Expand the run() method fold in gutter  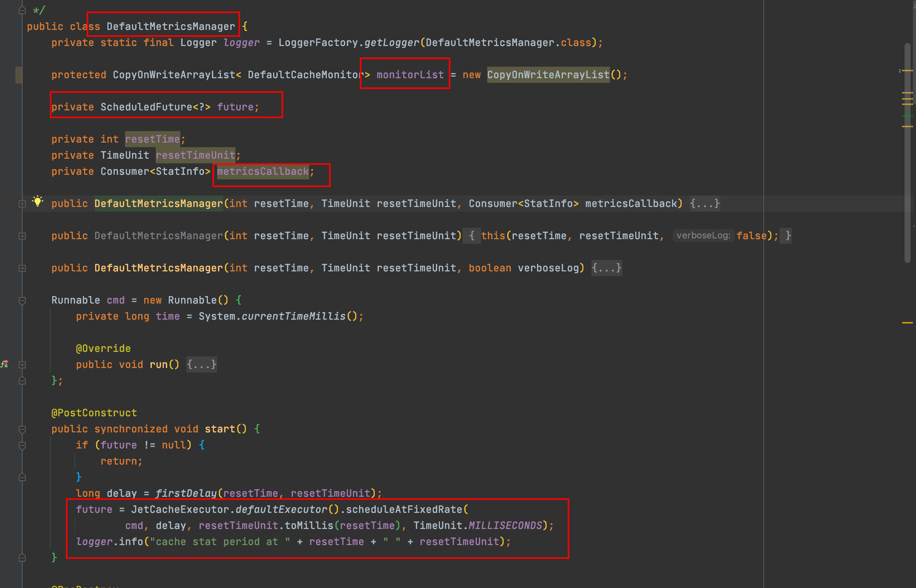22,365
